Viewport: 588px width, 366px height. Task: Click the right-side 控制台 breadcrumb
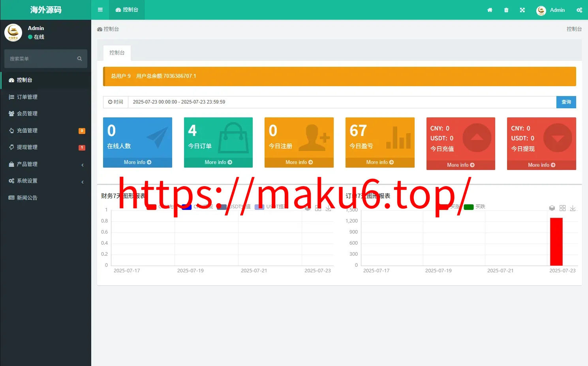(574, 29)
